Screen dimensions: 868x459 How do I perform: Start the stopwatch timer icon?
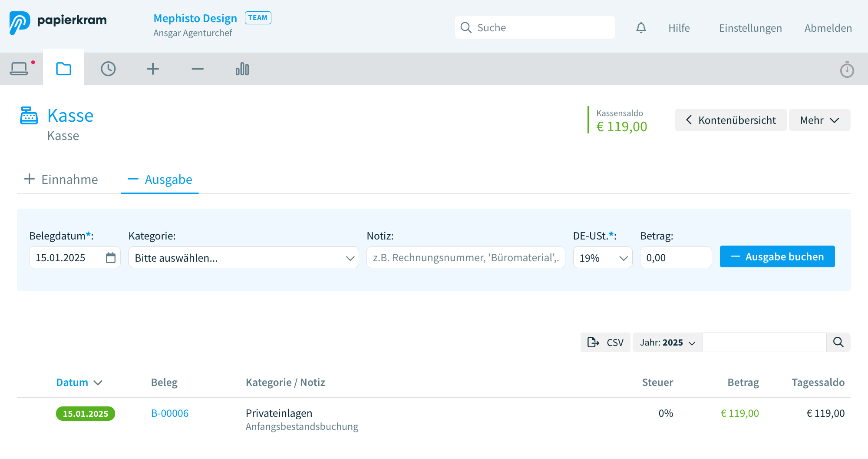tap(847, 70)
